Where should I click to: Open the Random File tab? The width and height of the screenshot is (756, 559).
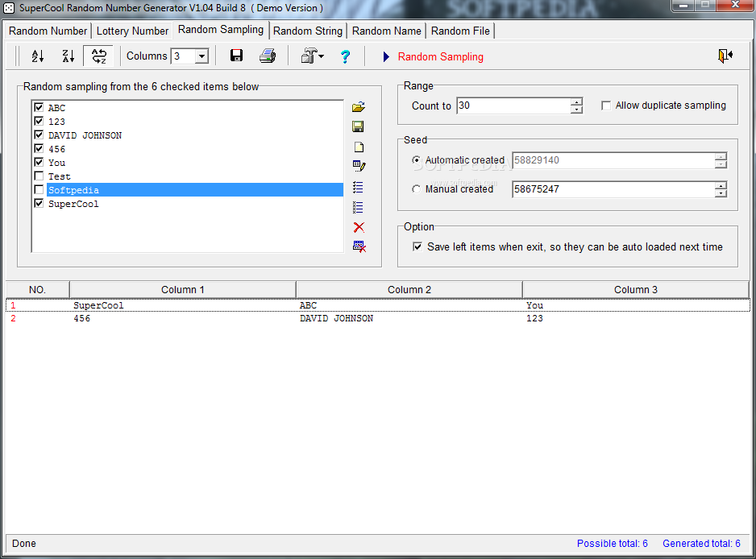[460, 31]
